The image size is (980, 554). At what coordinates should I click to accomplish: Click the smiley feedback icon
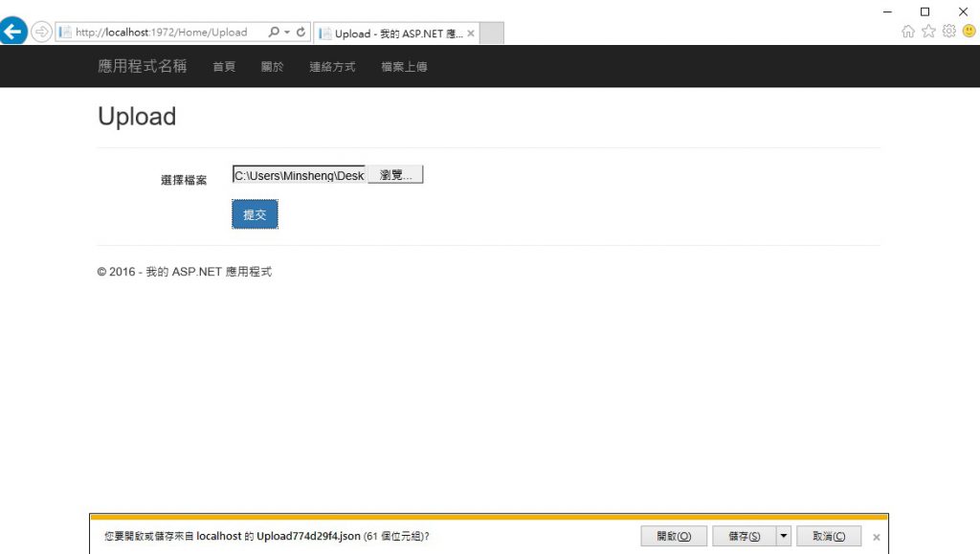[x=969, y=32]
